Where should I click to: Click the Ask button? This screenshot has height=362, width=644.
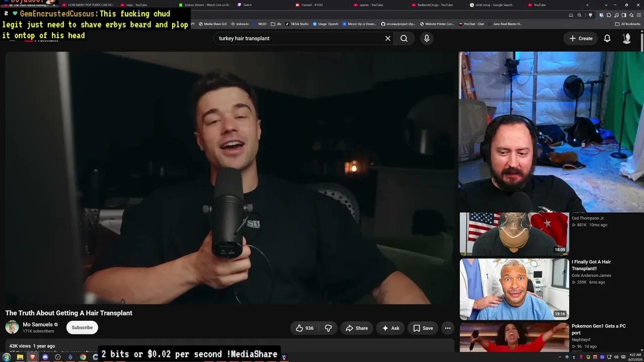click(x=390, y=328)
